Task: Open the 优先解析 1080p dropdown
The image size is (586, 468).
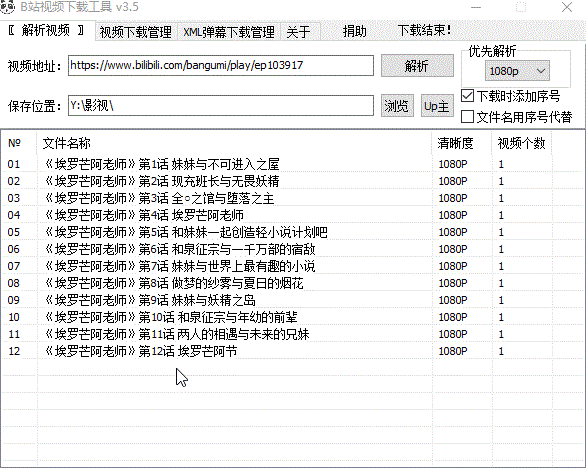Action: pyautogui.click(x=517, y=71)
